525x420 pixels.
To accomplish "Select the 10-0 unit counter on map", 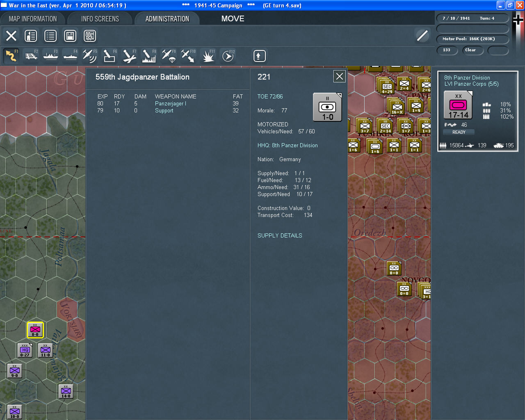I will (15, 412).
